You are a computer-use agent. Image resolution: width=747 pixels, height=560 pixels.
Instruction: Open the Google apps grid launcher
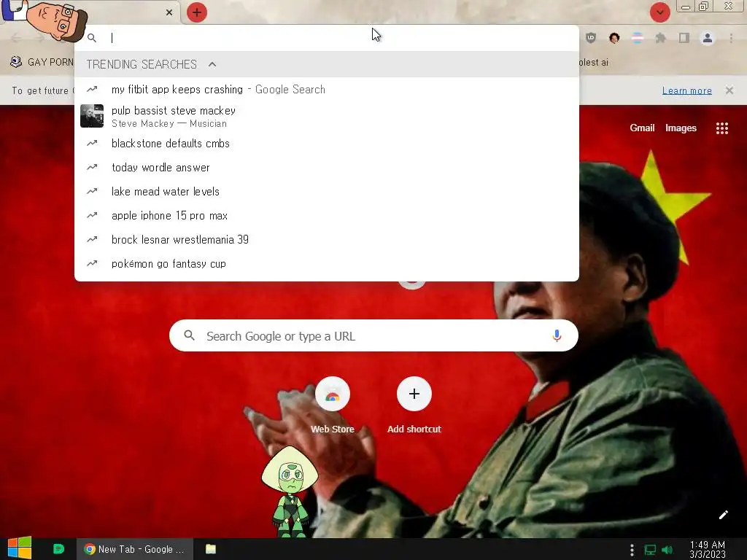[722, 128]
